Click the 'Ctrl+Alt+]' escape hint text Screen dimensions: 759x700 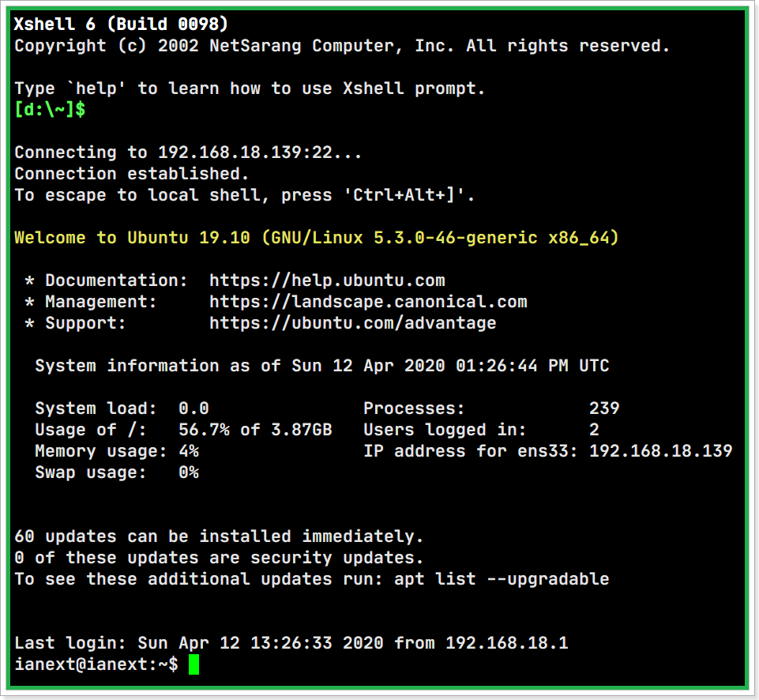[404, 195]
